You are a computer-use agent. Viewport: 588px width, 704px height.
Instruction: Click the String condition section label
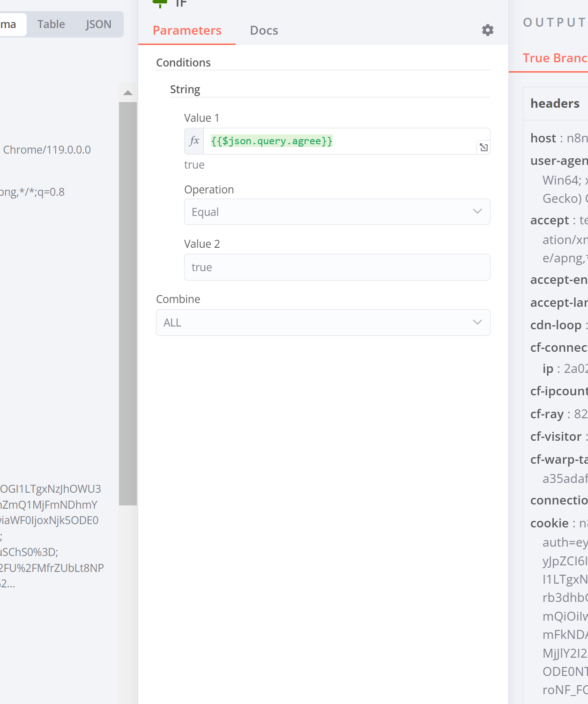(x=185, y=89)
